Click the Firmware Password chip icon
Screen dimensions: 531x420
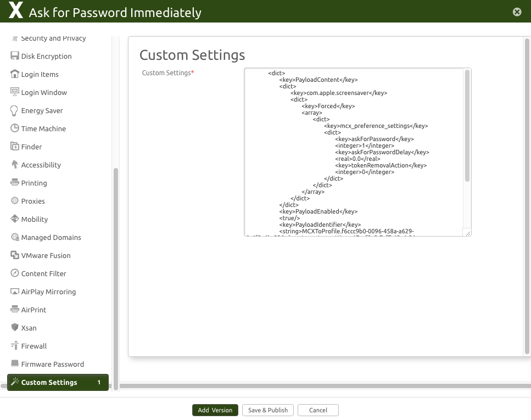15,364
